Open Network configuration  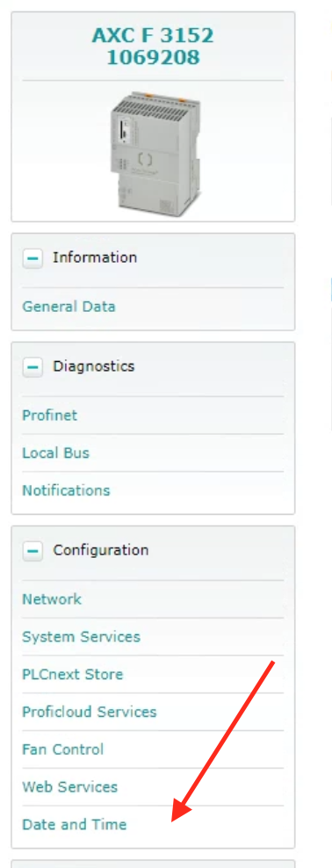(x=52, y=599)
